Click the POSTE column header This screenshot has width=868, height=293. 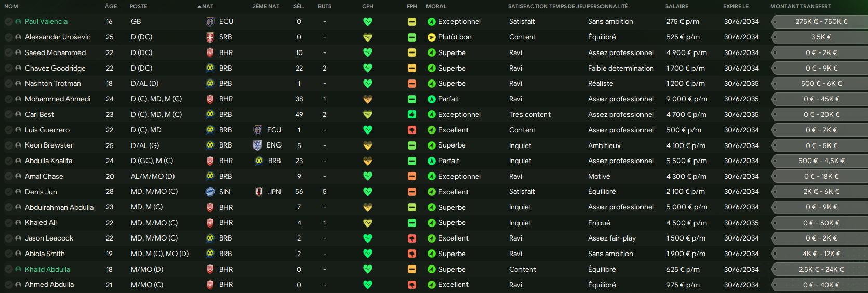[x=138, y=6]
